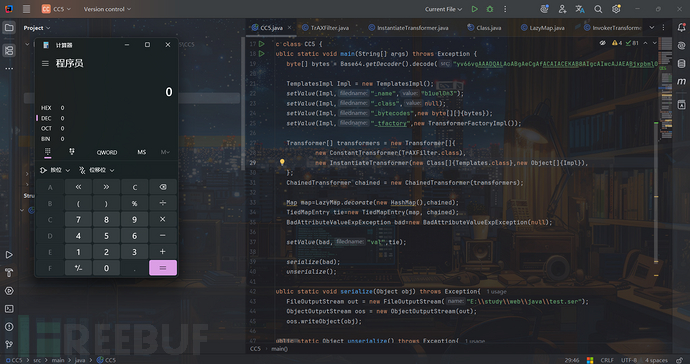Open Version control dropdown
This screenshot has width=690, height=364.
(107, 9)
